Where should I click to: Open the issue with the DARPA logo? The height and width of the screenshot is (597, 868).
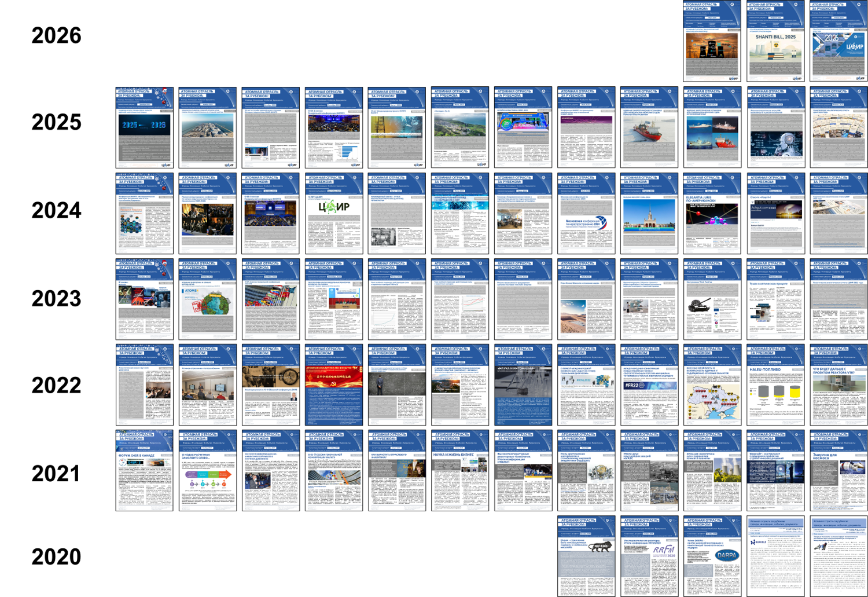[712, 556]
